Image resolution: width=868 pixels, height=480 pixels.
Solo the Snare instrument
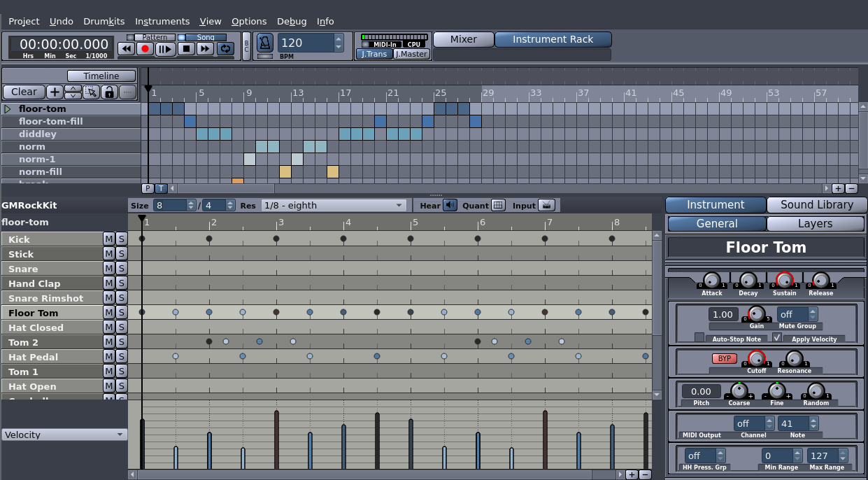(121, 269)
